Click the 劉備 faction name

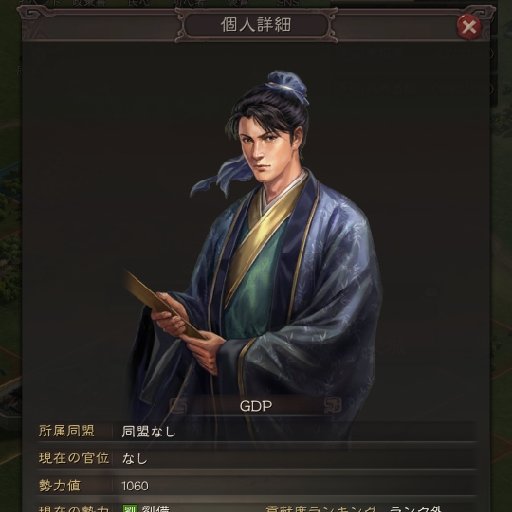tap(156, 509)
